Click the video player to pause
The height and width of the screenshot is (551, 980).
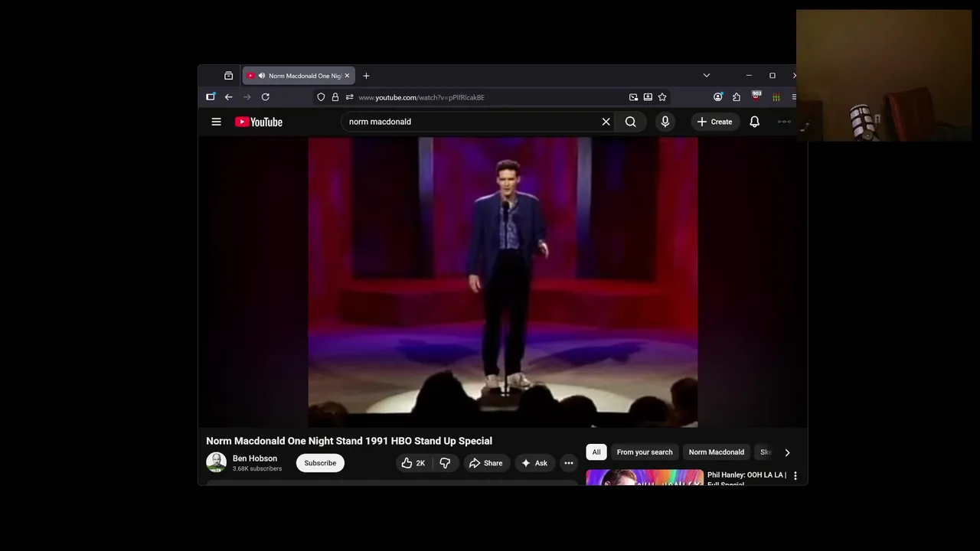coord(503,282)
